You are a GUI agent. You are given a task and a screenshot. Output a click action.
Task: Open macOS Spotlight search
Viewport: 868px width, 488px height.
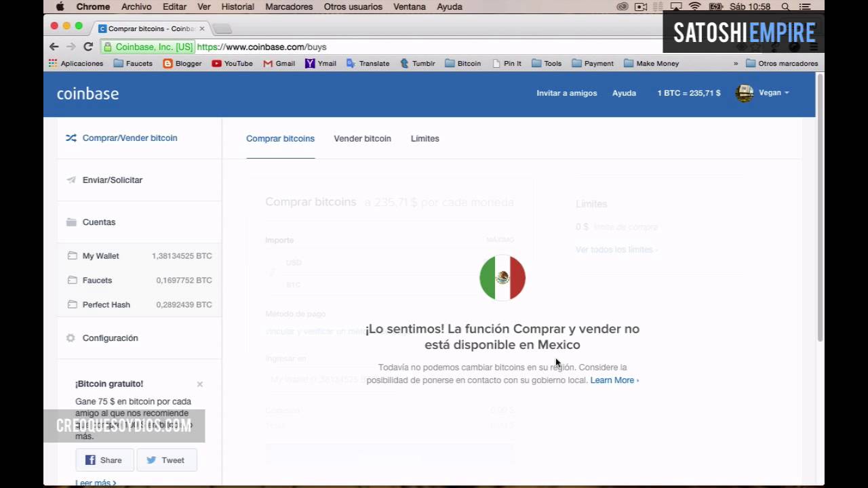click(785, 7)
